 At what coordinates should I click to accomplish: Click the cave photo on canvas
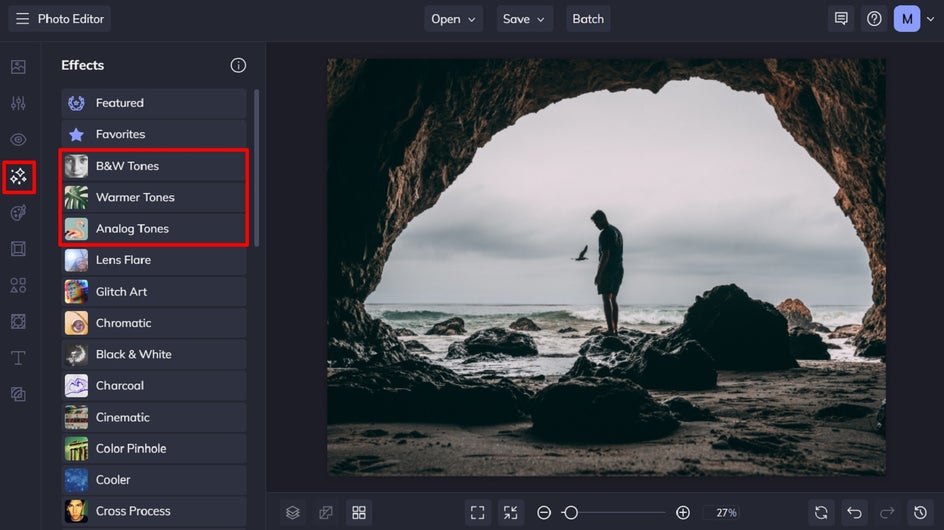click(x=606, y=267)
